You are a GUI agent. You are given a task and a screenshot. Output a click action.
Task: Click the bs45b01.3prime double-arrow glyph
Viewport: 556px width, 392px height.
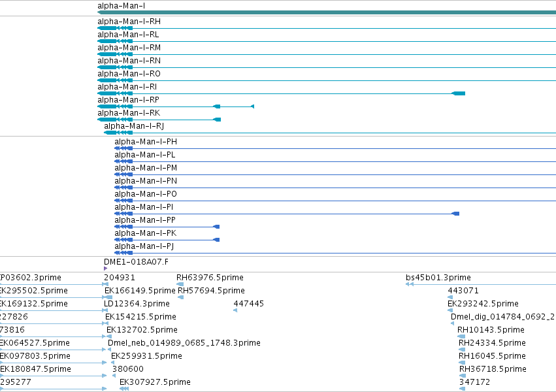(410, 284)
